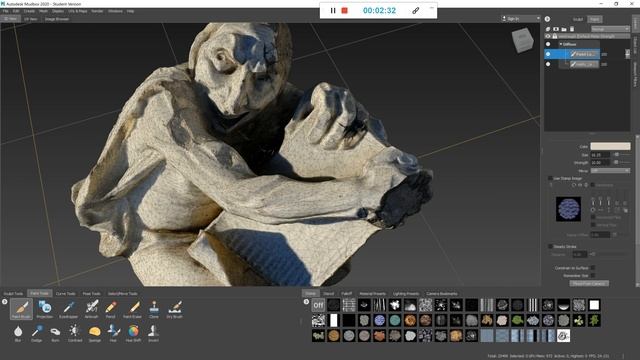Activate the Paint Erase tool

click(x=132, y=309)
